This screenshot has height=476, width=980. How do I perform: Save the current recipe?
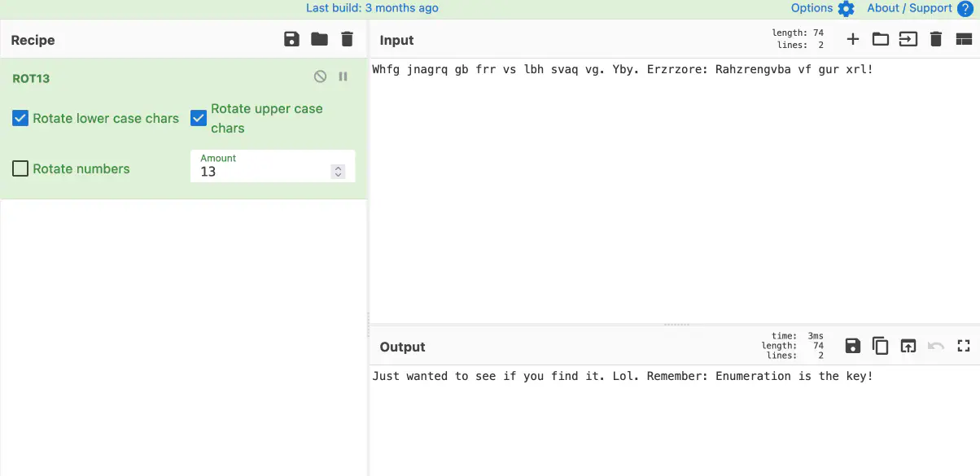point(291,39)
